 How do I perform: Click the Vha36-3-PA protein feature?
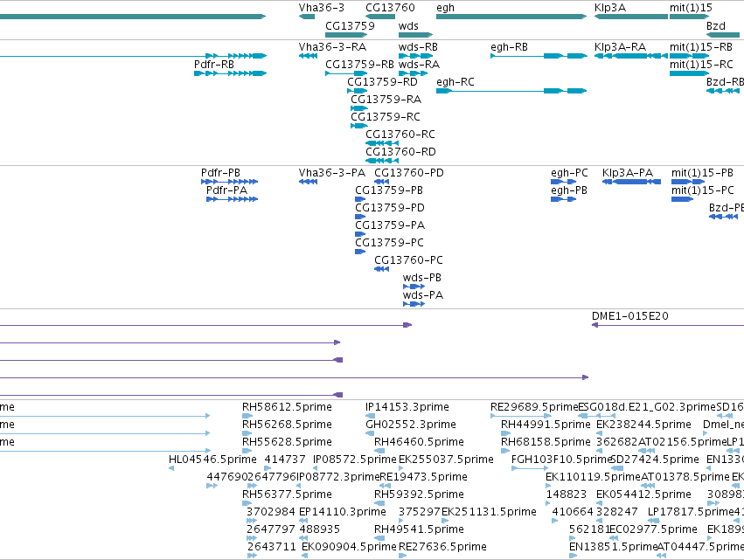tap(308, 182)
